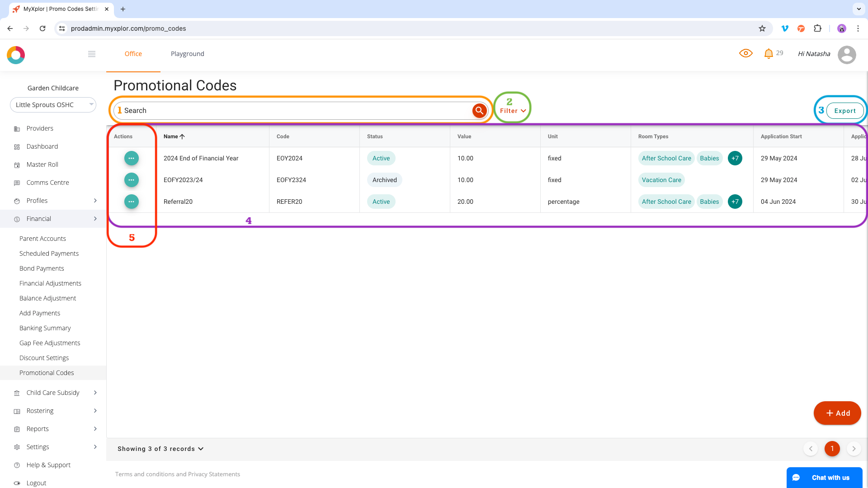Switch to the Playground tab
This screenshot has width=868, height=488.
188,54
